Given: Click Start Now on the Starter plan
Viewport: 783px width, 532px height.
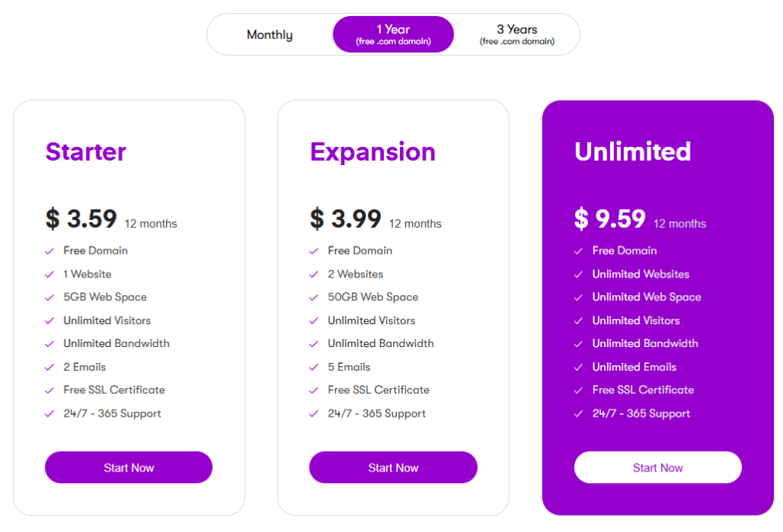Looking at the screenshot, I should [128, 467].
